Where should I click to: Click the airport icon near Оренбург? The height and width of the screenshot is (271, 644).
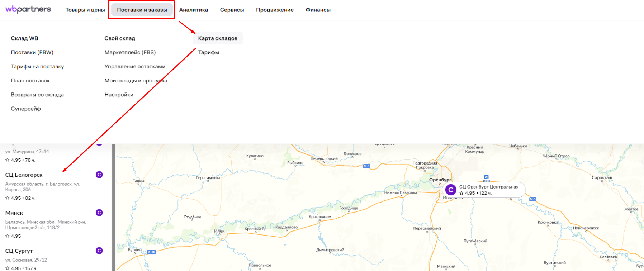486,177
